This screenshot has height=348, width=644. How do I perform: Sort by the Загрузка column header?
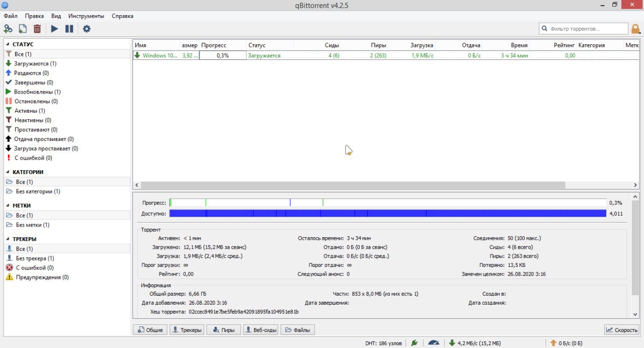pos(412,45)
